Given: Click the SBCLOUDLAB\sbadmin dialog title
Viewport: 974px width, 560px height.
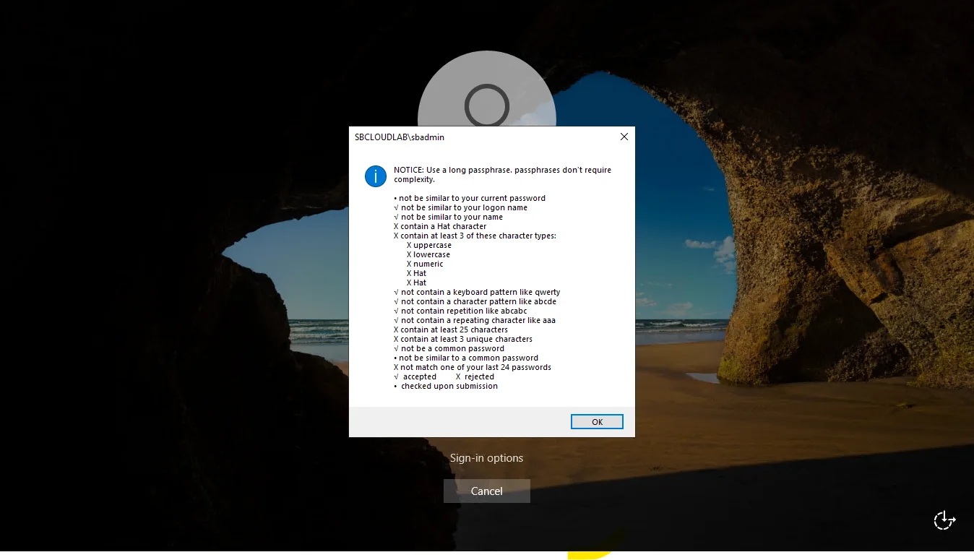Looking at the screenshot, I should coord(400,137).
